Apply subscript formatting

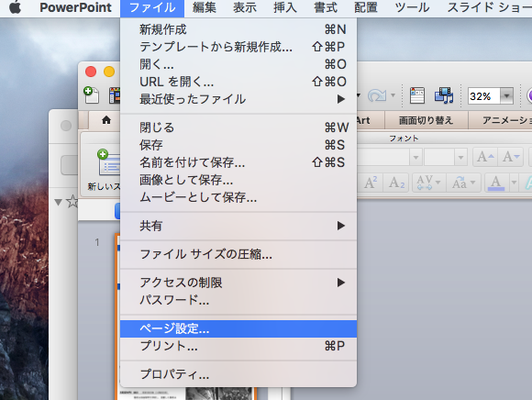point(396,183)
